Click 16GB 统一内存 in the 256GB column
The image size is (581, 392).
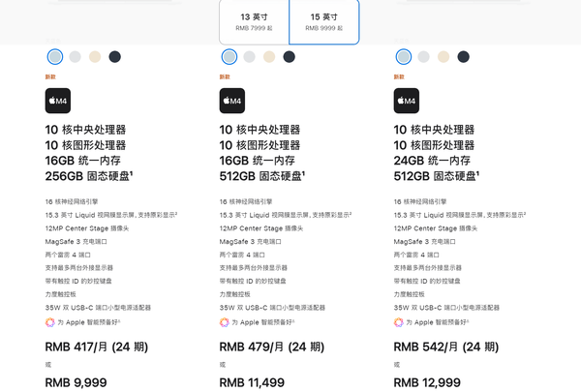point(83,161)
